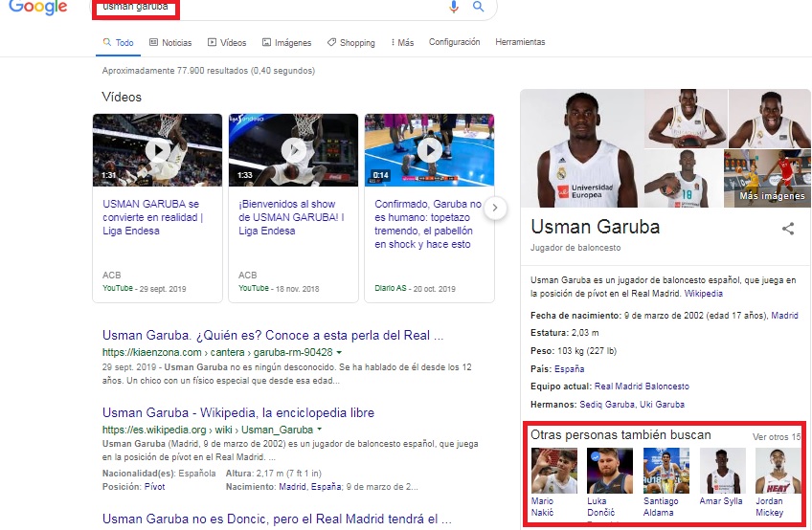The width and height of the screenshot is (812, 530).
Task: Switch to the Vídeos tab
Action: (x=227, y=42)
